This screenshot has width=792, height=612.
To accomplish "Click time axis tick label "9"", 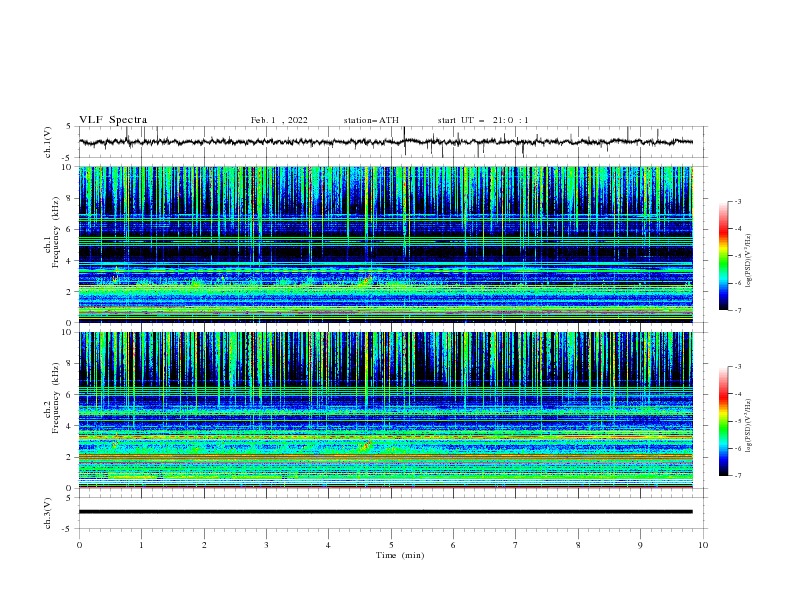I will (x=640, y=545).
